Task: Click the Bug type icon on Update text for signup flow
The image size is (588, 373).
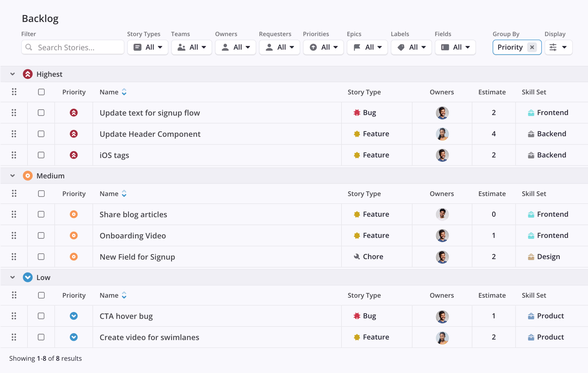Action: coord(357,113)
